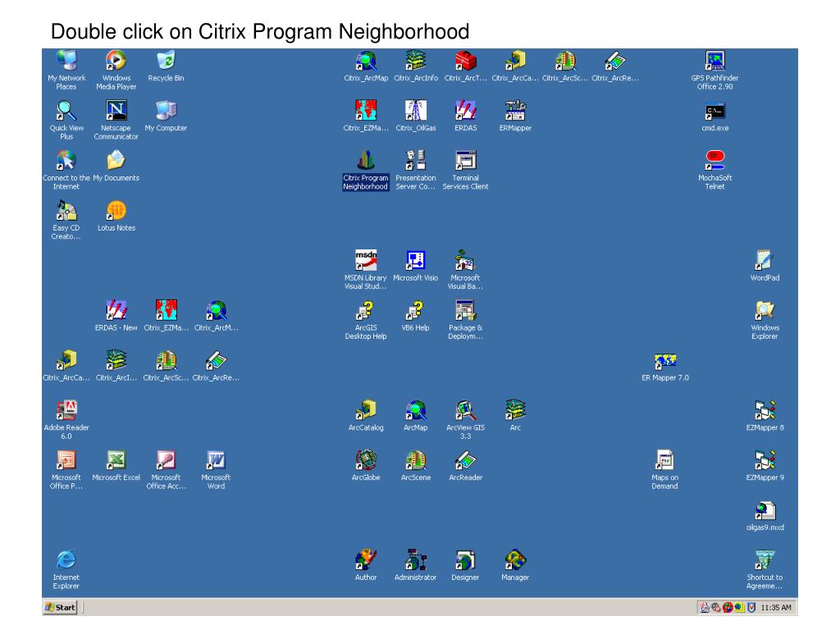Select the Citrix_ArcT... toolbox icon
Image resolution: width=840 pixels, height=630 pixels.
pos(466,61)
